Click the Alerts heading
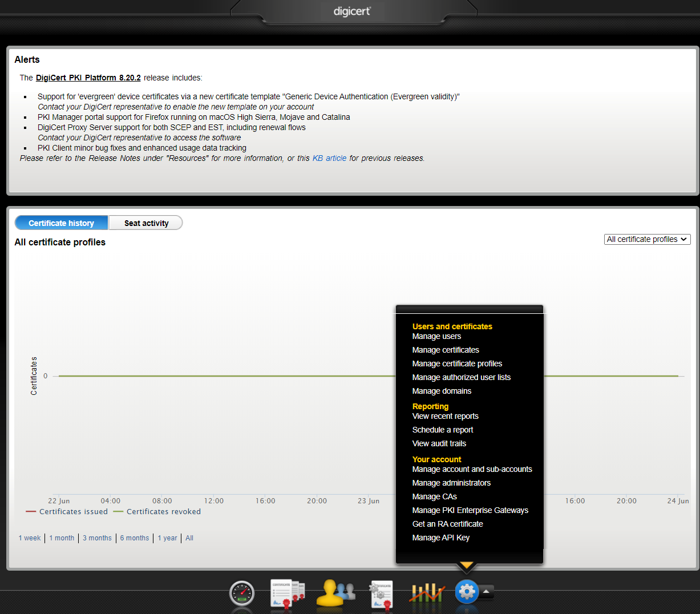700x614 pixels. (27, 59)
